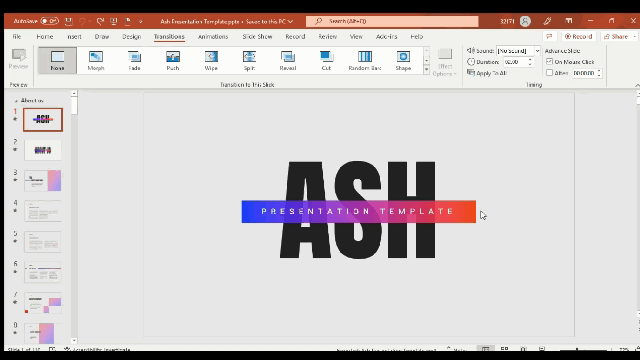The height and width of the screenshot is (360, 640).
Task: Select the None transition
Action: coord(57,60)
